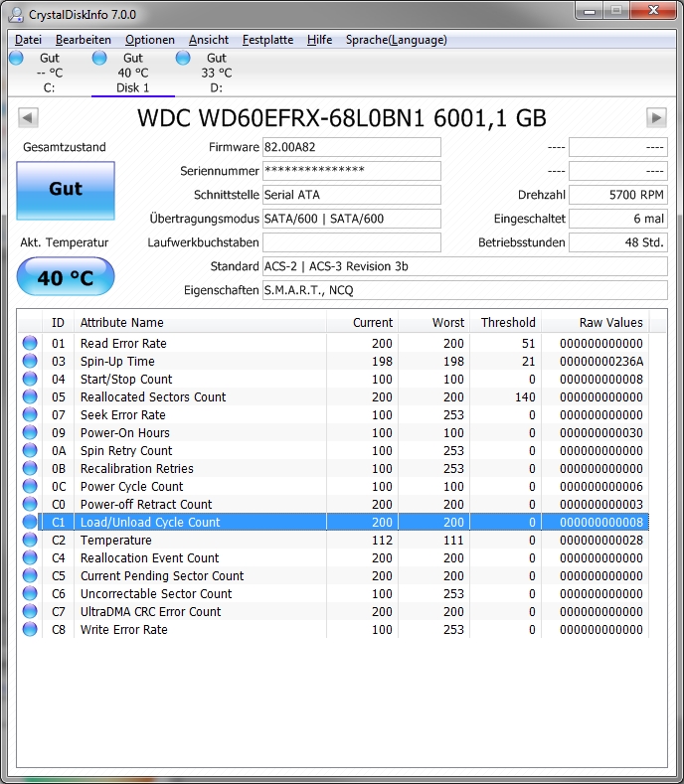
Task: Click the blue status orb for D:
Action: pyautogui.click(x=183, y=58)
